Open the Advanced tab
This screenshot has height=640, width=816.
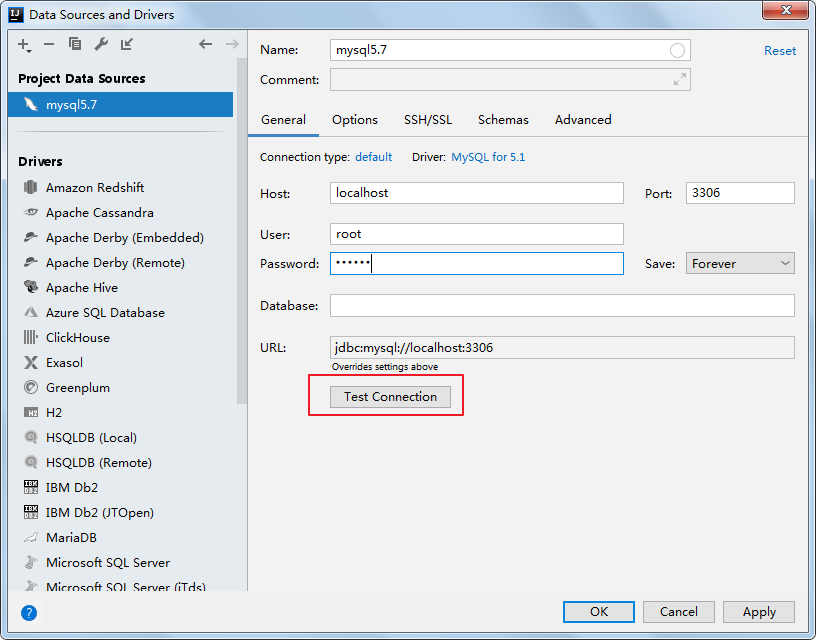[583, 120]
